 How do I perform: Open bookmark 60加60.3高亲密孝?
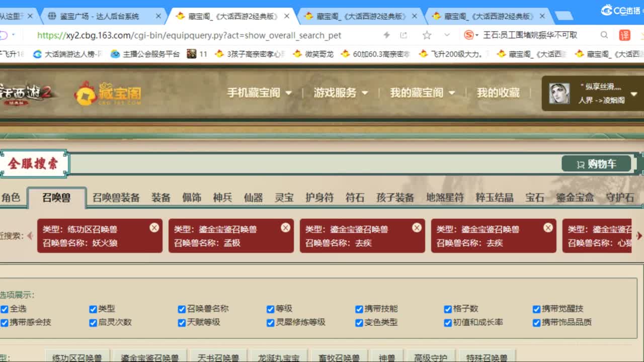point(375,54)
